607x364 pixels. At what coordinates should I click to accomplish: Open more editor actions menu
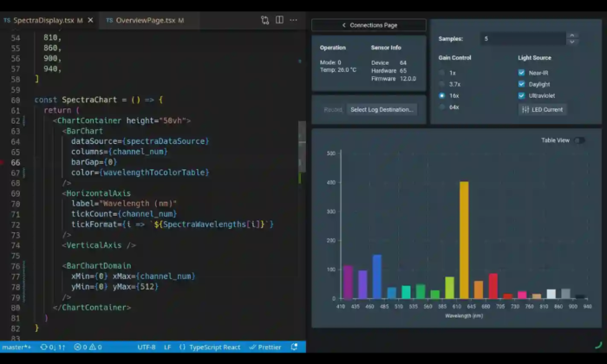click(293, 20)
